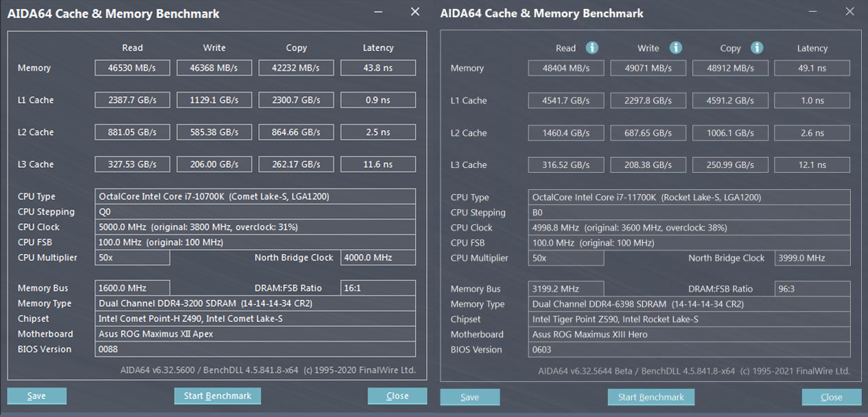Minimize the left AIDA64 benchmark window
The width and height of the screenshot is (868, 417).
point(379,12)
